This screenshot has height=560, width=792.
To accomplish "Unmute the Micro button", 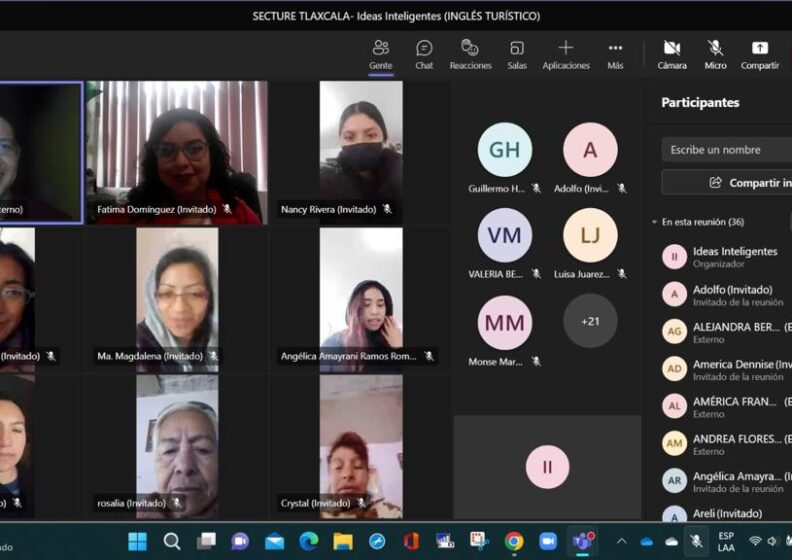I will (715, 54).
